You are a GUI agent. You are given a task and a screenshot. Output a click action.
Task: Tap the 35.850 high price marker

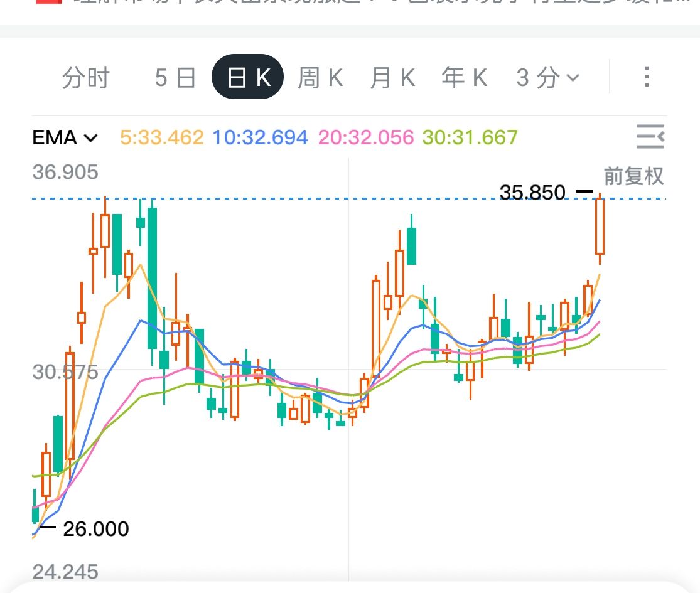[x=532, y=192]
